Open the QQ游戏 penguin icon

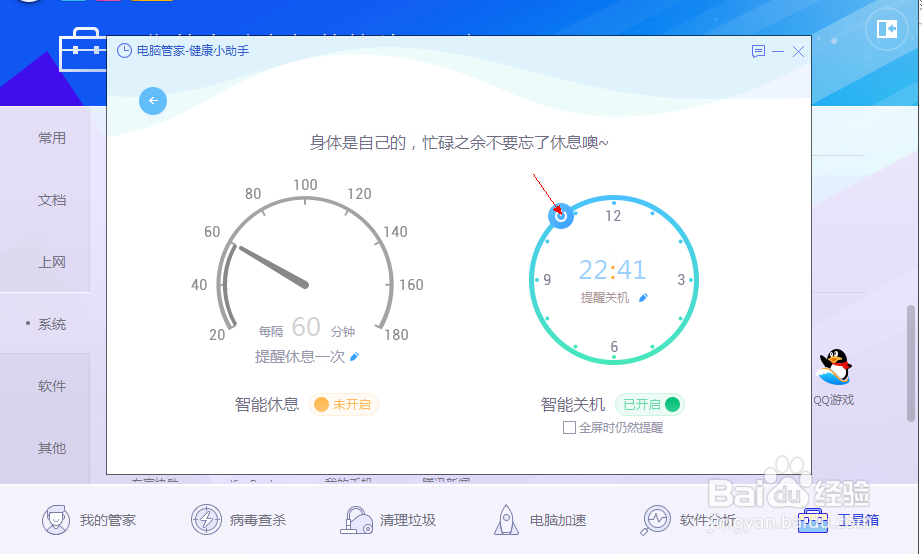coord(834,366)
